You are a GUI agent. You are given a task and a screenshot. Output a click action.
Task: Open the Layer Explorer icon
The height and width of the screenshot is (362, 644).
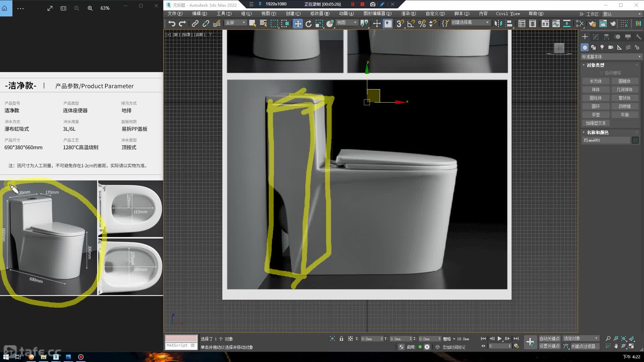tap(532, 23)
